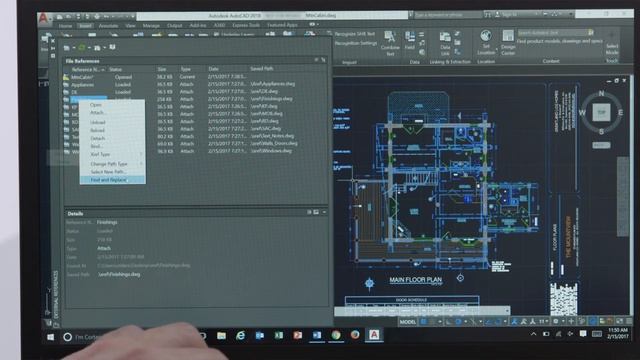Click the Data Link ribbon icon
Viewport: 640px width, 360px height.
445,38
